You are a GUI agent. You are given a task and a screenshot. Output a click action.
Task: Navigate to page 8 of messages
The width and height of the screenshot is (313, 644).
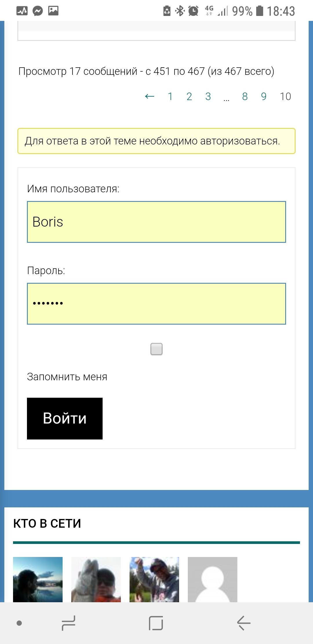coord(245,96)
